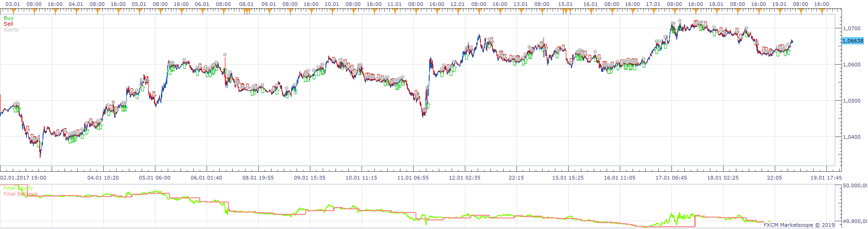Select bottom axis label 16.01 11:05

pyautogui.click(x=619, y=178)
